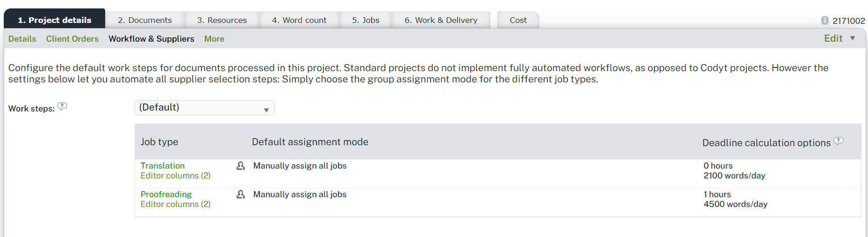Open the Details sub-tab
868x237 pixels.
click(22, 39)
